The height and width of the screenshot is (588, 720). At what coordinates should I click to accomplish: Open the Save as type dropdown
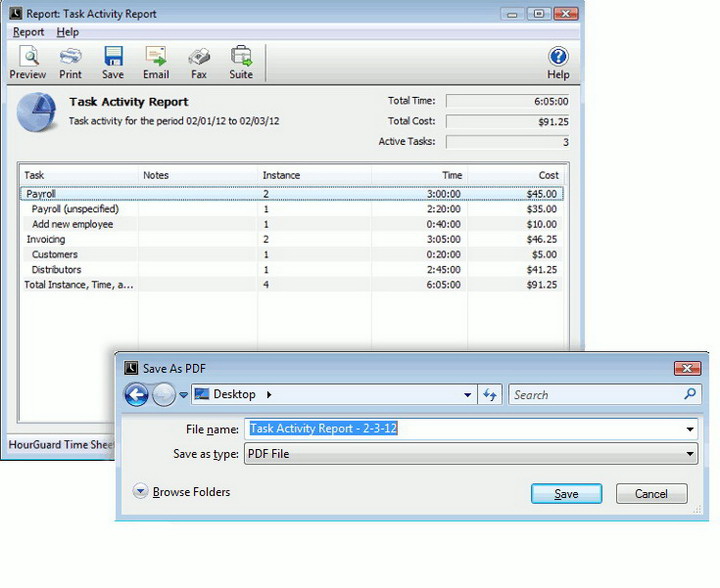[690, 454]
